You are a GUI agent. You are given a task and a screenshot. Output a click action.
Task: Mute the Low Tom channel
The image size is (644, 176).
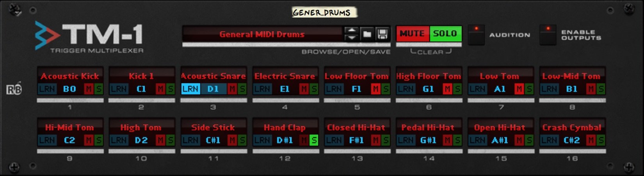tap(519, 89)
